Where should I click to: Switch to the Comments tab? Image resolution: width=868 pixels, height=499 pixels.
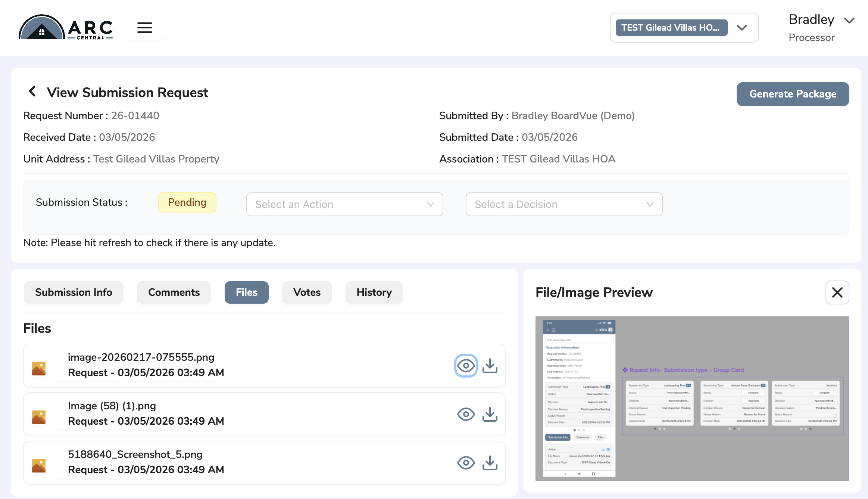pos(174,292)
